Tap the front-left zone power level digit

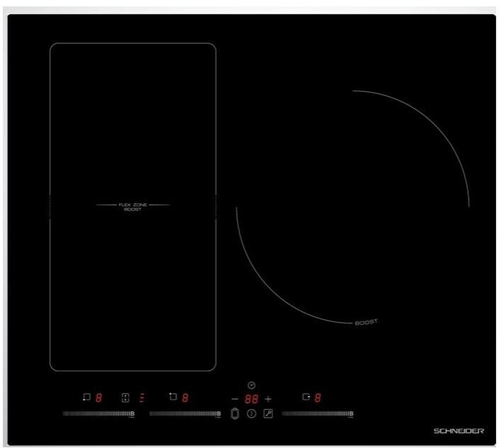click(99, 398)
